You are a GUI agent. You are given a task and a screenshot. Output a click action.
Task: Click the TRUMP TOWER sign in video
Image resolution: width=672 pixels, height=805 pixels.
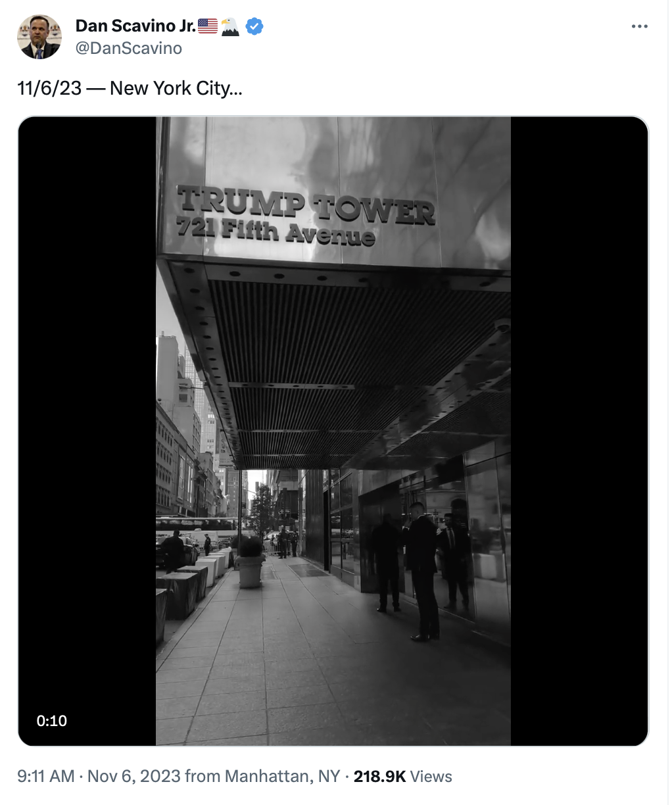pyautogui.click(x=306, y=205)
